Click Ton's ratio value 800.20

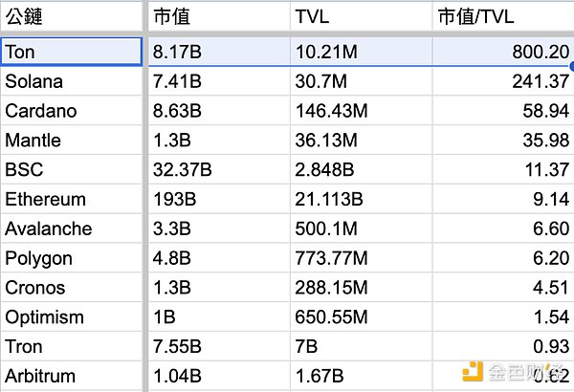(x=501, y=52)
